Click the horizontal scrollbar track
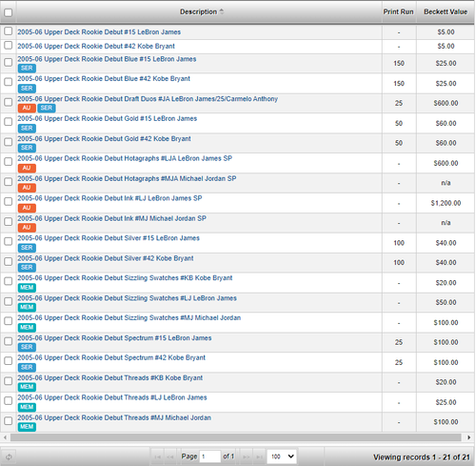 coord(235,437)
